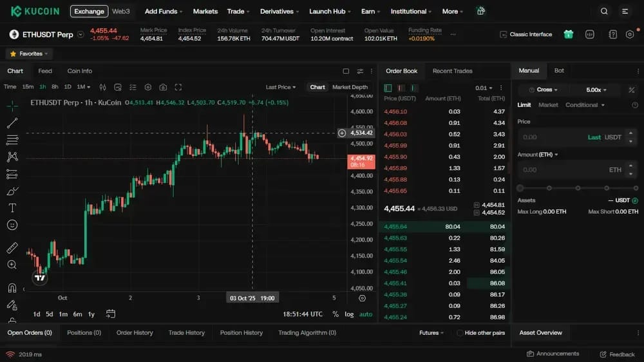Open the candlestick chart style menu

coord(102,87)
